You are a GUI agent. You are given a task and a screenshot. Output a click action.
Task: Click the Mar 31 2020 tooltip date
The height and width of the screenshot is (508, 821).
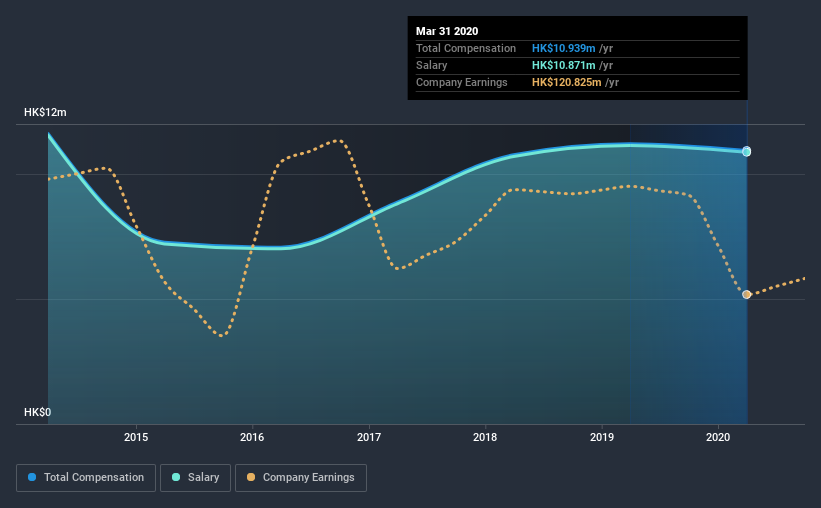tap(447, 31)
